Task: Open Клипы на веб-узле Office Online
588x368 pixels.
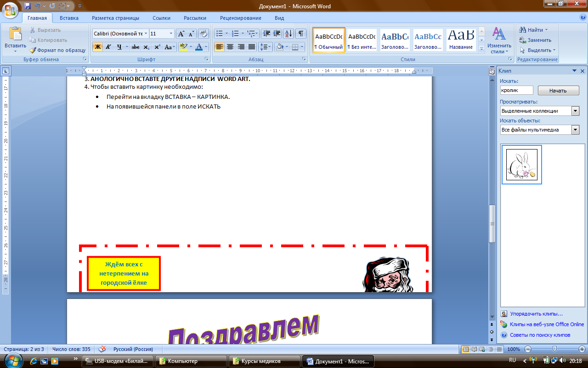Action: (547, 324)
